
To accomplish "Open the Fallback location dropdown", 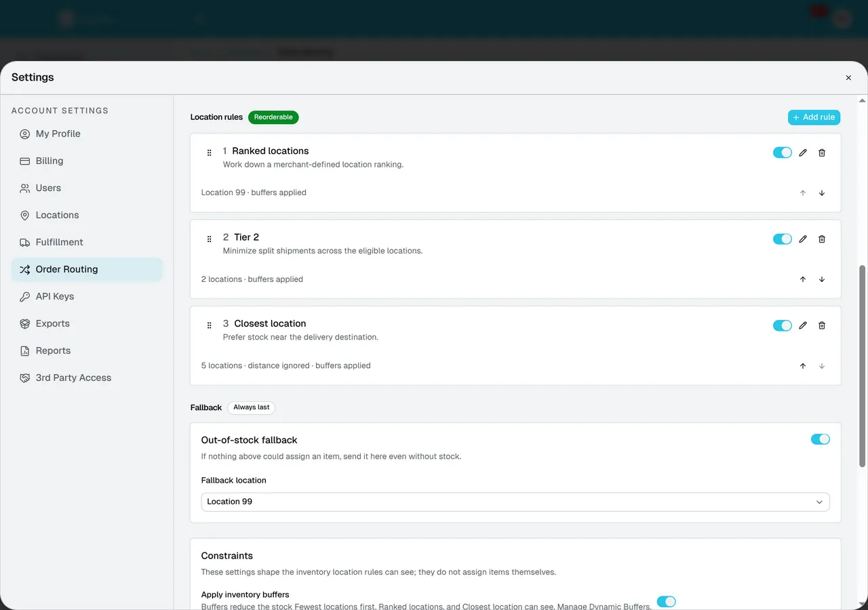I will coord(515,502).
